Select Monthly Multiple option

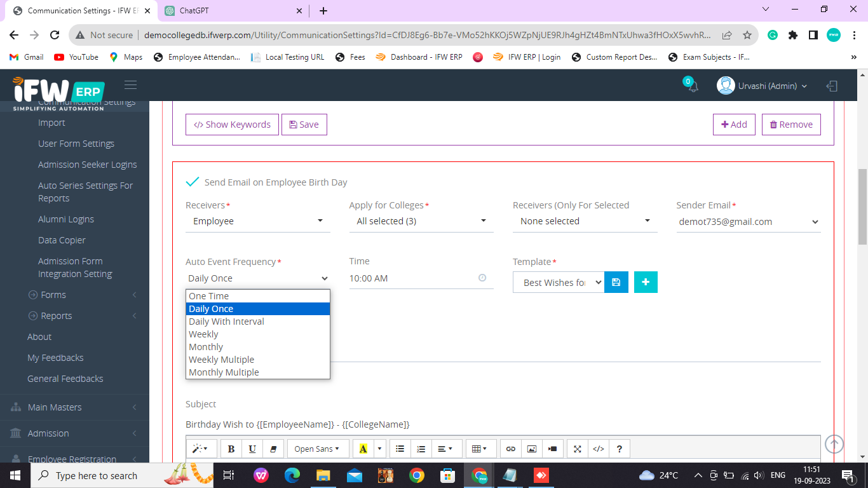[258, 372]
